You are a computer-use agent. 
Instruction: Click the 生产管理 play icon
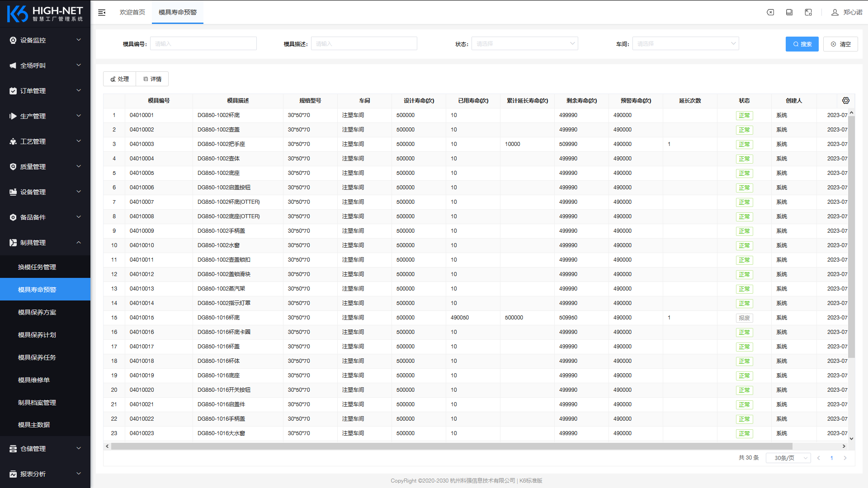pyautogui.click(x=13, y=116)
